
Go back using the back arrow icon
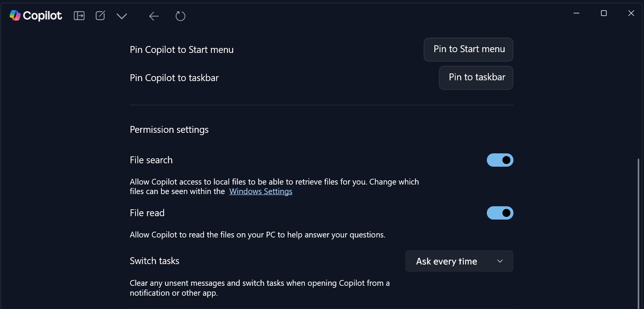153,16
